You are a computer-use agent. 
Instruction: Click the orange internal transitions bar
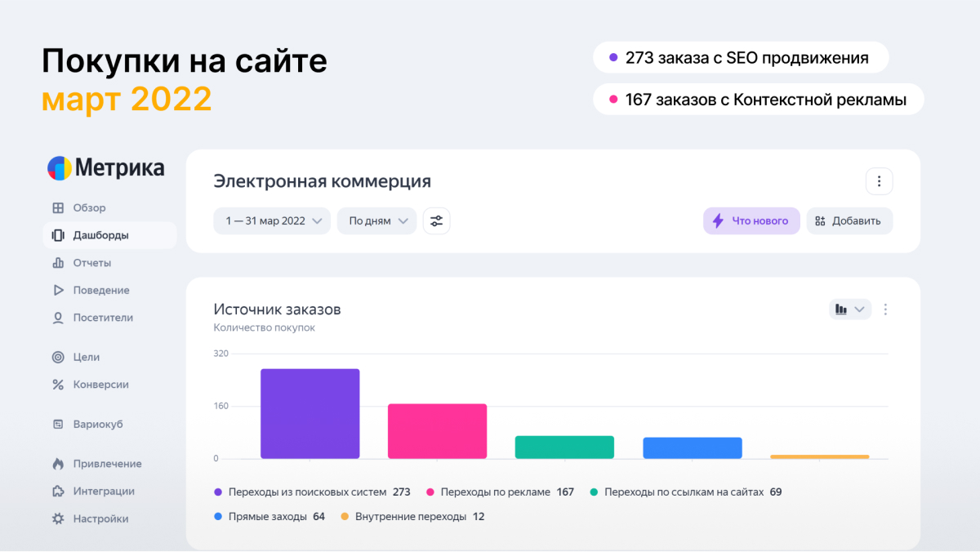820,456
